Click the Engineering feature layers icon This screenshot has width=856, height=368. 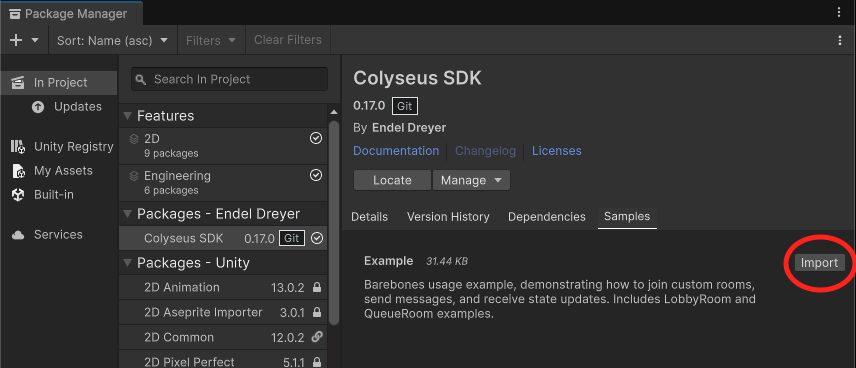click(134, 176)
